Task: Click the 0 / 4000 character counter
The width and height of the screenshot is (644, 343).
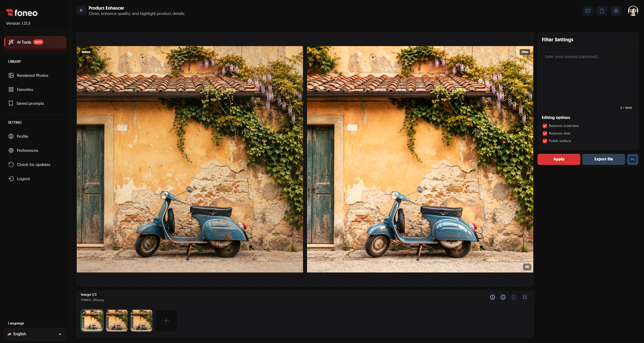Action: [x=626, y=108]
